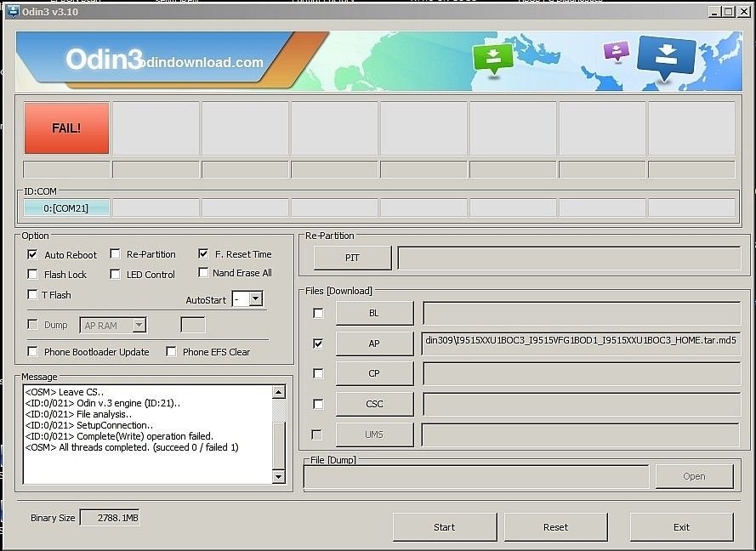This screenshot has width=756, height=551.
Task: Tick the disabled UMS checkbox
Action: click(x=316, y=435)
